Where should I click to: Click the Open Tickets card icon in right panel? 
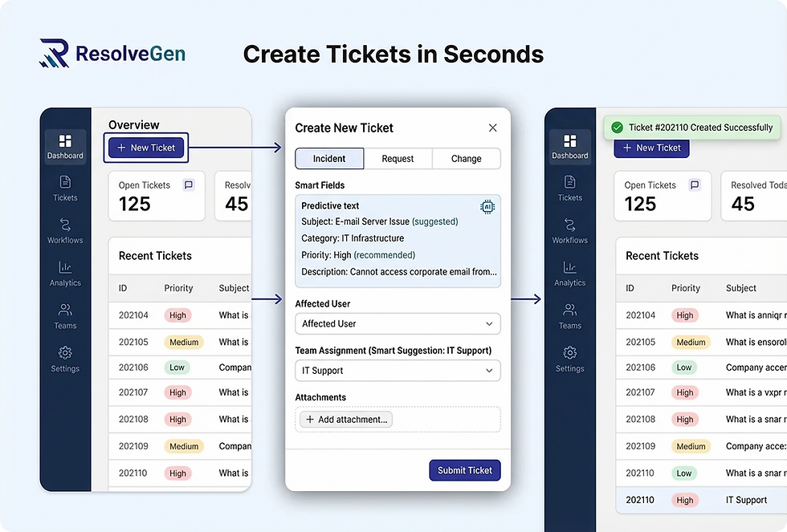click(695, 185)
